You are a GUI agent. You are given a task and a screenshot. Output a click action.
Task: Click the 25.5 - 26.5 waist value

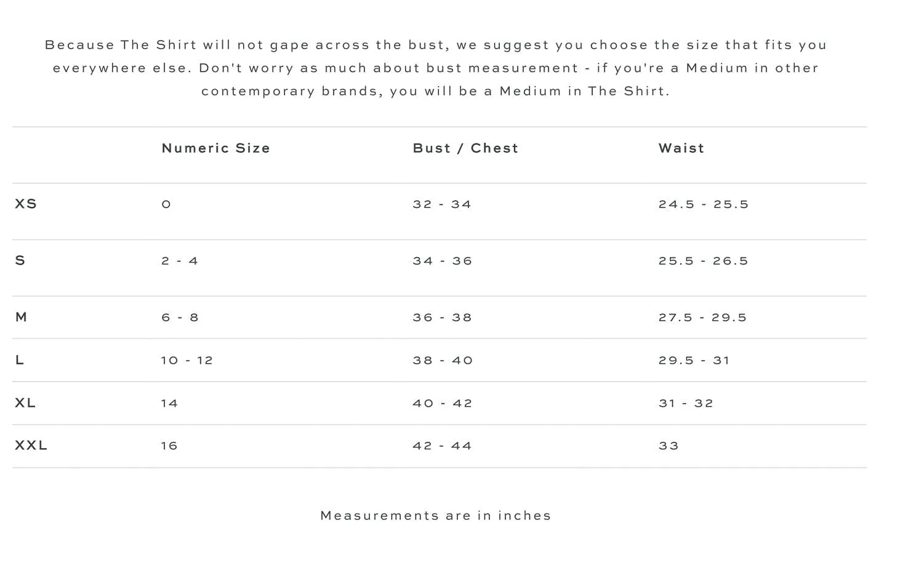704,261
